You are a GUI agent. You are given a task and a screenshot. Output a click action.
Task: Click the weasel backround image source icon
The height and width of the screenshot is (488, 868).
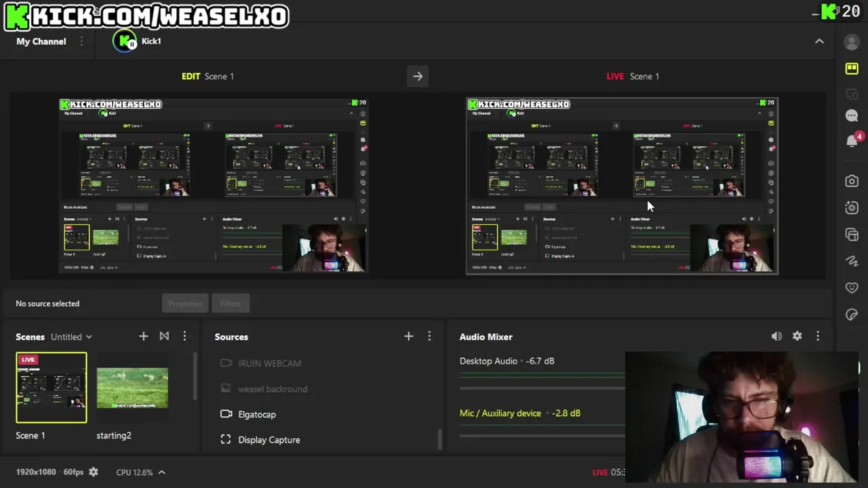(x=226, y=388)
